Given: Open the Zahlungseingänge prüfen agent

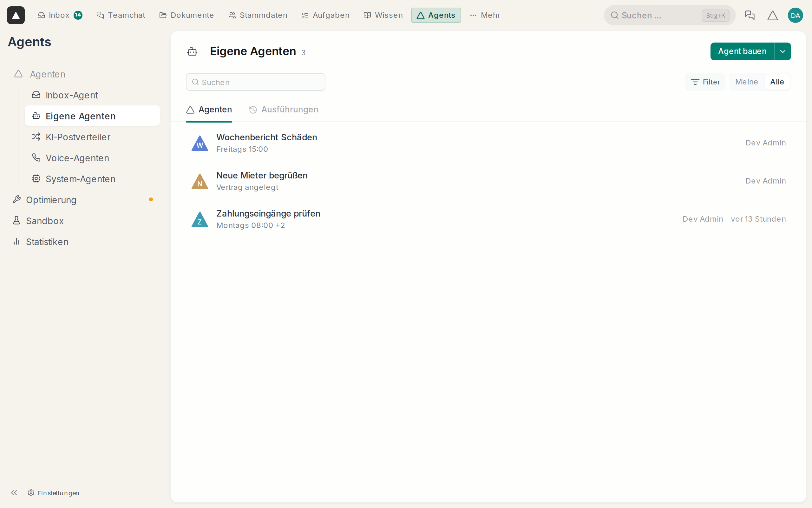Looking at the screenshot, I should click(x=488, y=219).
